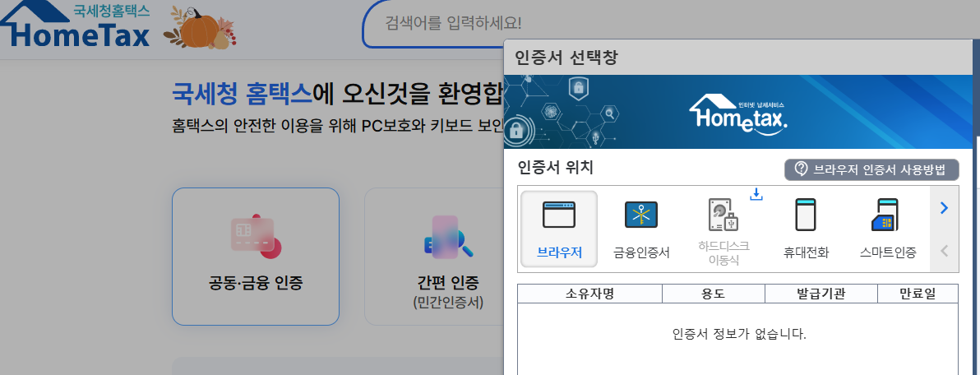Select the 공동·금융 인증 login card
Image resolution: width=980 pixels, height=375 pixels.
[256, 257]
